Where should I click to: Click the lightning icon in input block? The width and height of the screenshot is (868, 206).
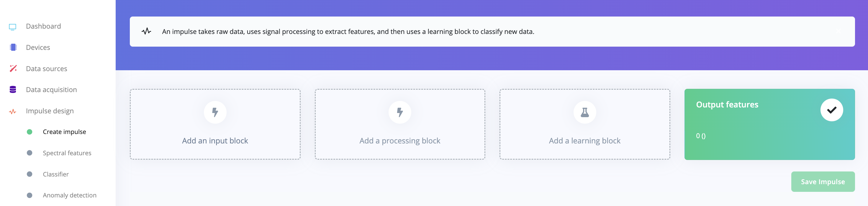click(215, 112)
